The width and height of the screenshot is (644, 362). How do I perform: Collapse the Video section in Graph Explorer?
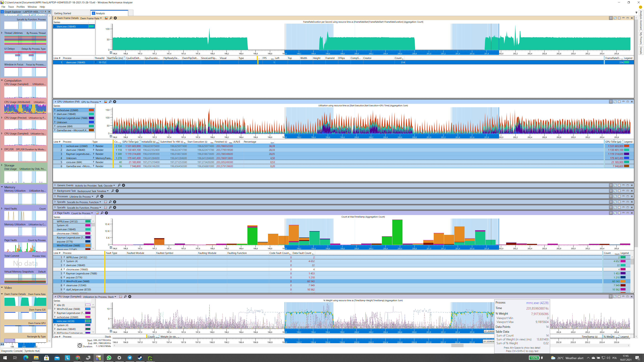2,288
